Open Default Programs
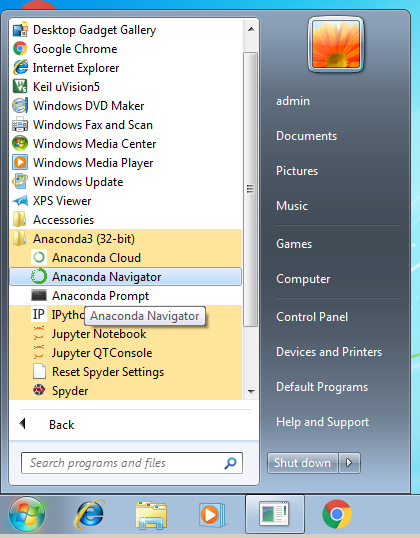420x538 pixels. pos(322,387)
